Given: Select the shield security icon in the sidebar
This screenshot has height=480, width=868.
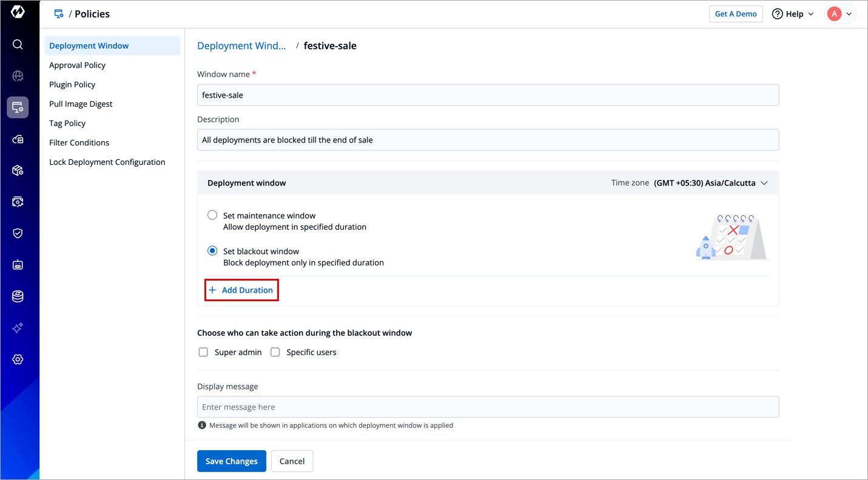Looking at the screenshot, I should click(18, 233).
